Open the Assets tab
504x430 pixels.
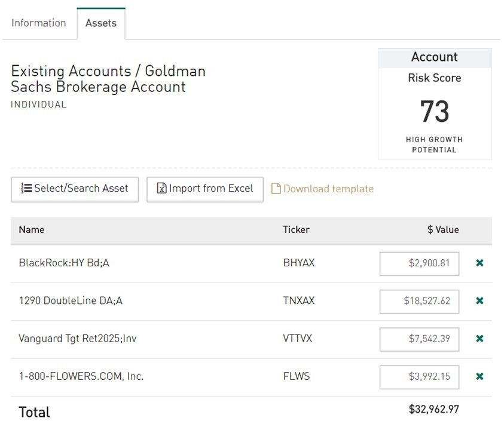[101, 23]
